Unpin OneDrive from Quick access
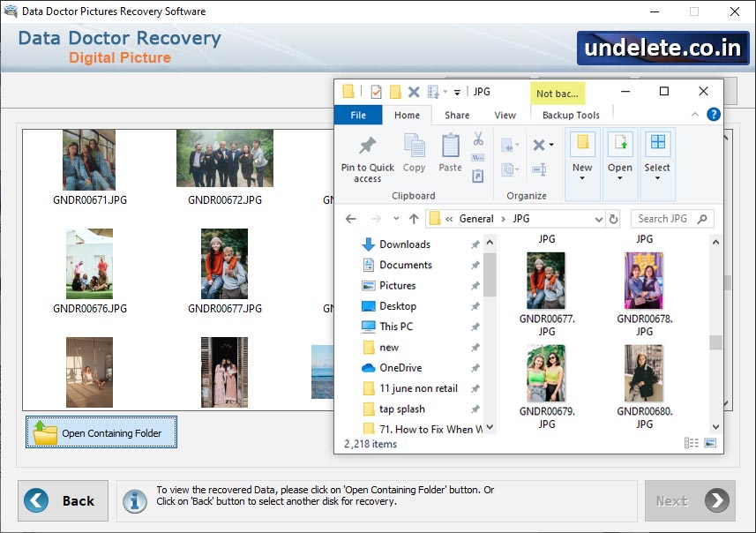756x533 pixels. (x=475, y=368)
